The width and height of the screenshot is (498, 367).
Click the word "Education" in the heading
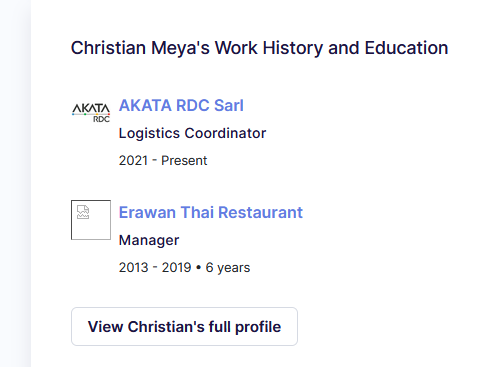tap(406, 48)
